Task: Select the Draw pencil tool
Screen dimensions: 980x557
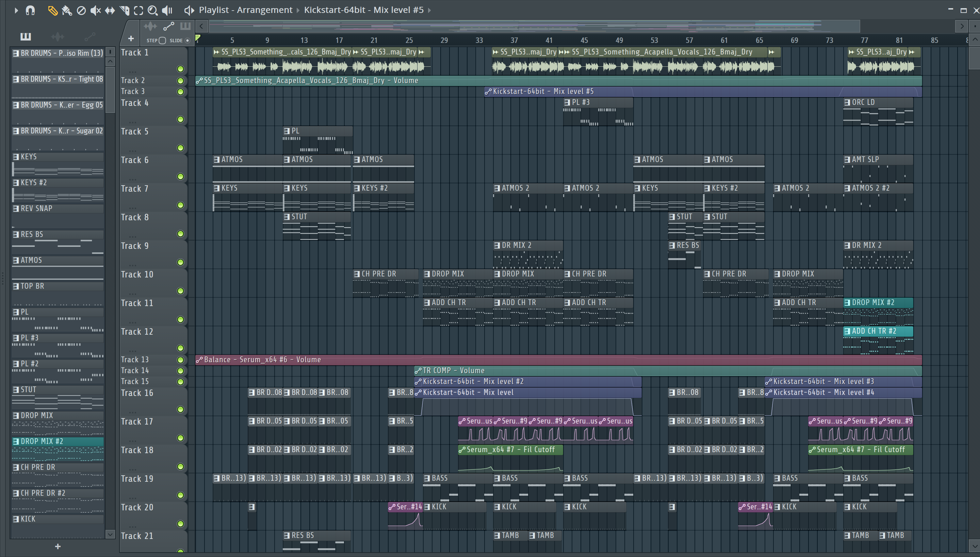Action: point(52,10)
